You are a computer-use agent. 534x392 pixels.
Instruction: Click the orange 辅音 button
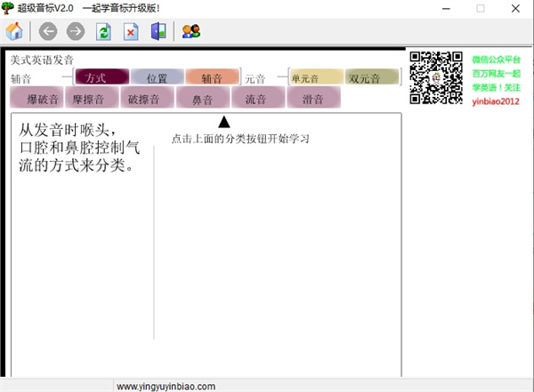tap(213, 77)
